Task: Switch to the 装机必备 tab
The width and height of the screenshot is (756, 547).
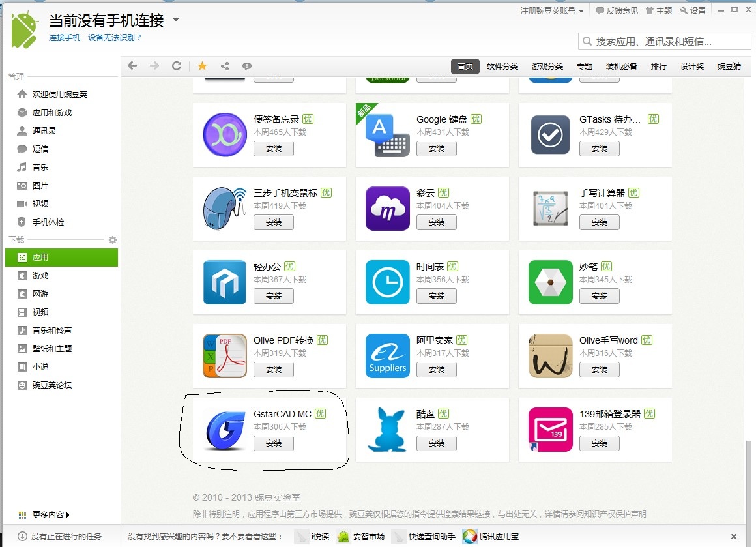Action: (x=622, y=66)
